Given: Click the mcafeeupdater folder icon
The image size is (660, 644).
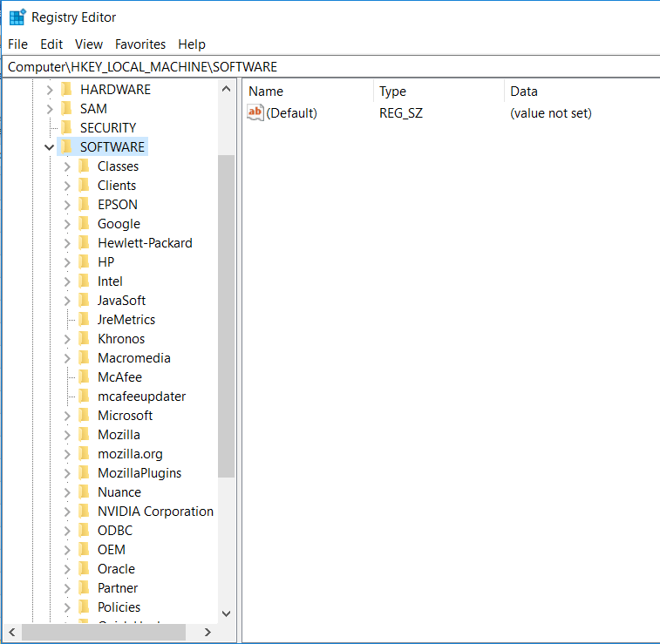Looking at the screenshot, I should click(85, 397).
